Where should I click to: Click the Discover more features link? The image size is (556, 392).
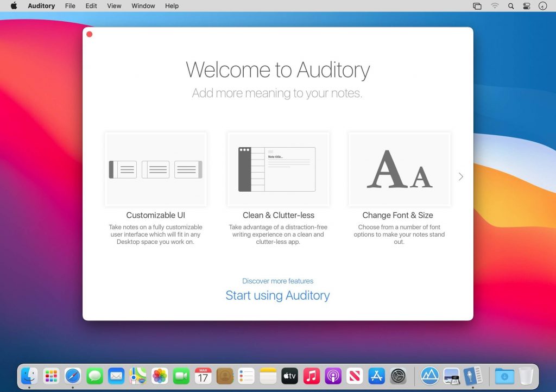coord(277,281)
